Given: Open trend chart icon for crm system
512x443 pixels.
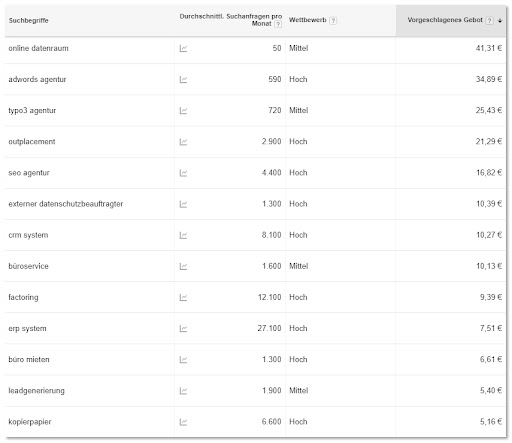Looking at the screenshot, I should (183, 235).
